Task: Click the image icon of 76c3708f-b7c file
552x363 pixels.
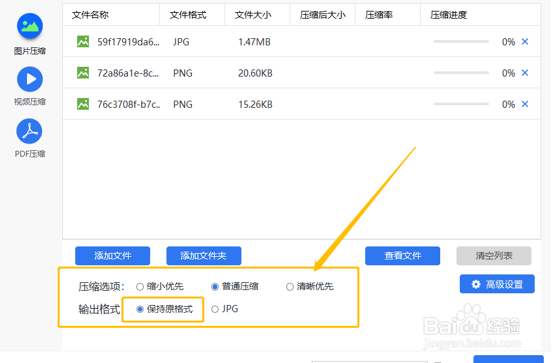Action: (x=83, y=104)
